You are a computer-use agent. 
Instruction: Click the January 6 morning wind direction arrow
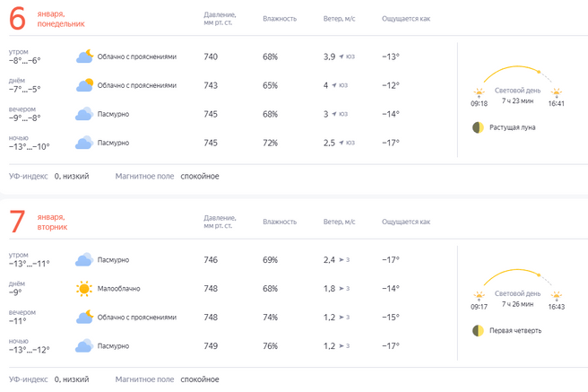coord(342,57)
